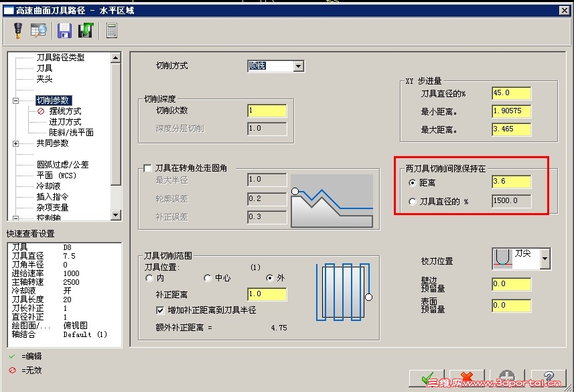Open 共同参数 tree page
Screen dimensions: 574x392
52,143
